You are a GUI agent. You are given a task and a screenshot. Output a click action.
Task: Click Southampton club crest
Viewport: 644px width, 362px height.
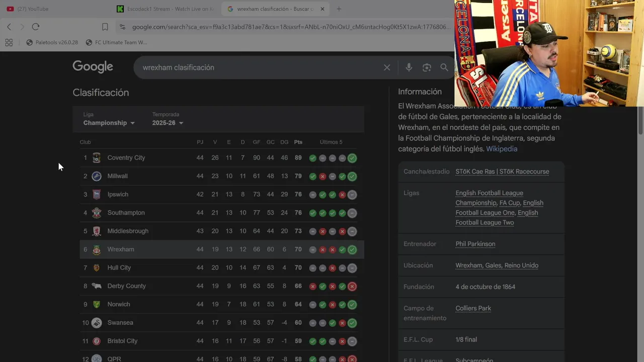pos(97,213)
